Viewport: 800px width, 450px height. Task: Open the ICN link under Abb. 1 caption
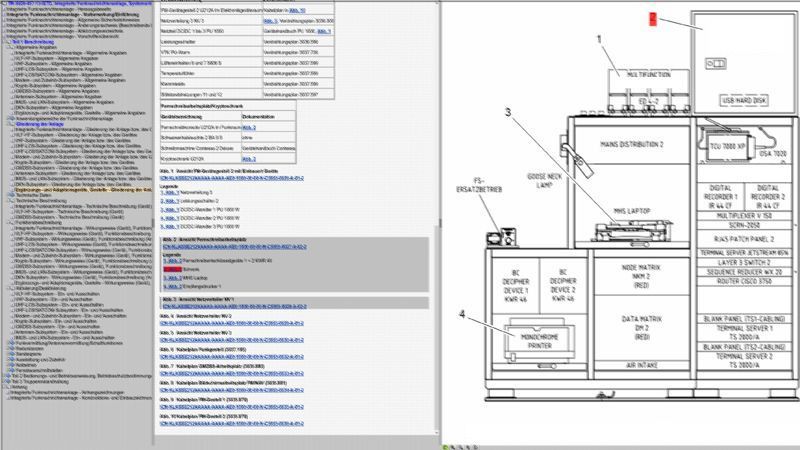point(232,179)
